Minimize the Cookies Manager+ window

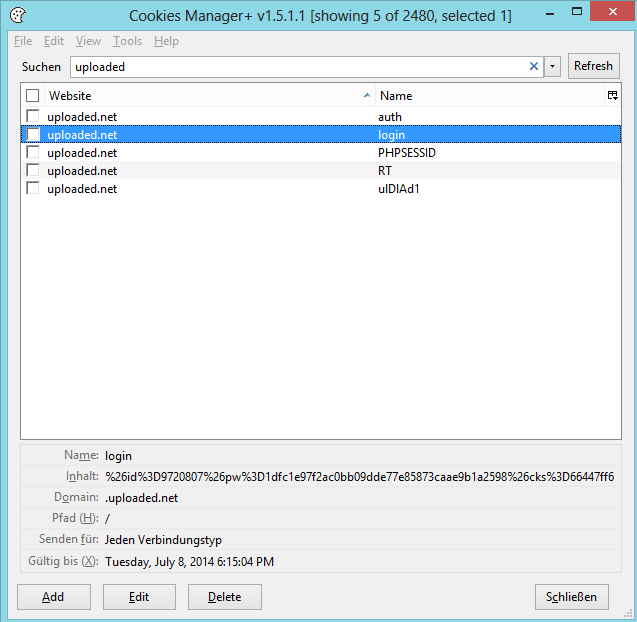pyautogui.click(x=550, y=13)
